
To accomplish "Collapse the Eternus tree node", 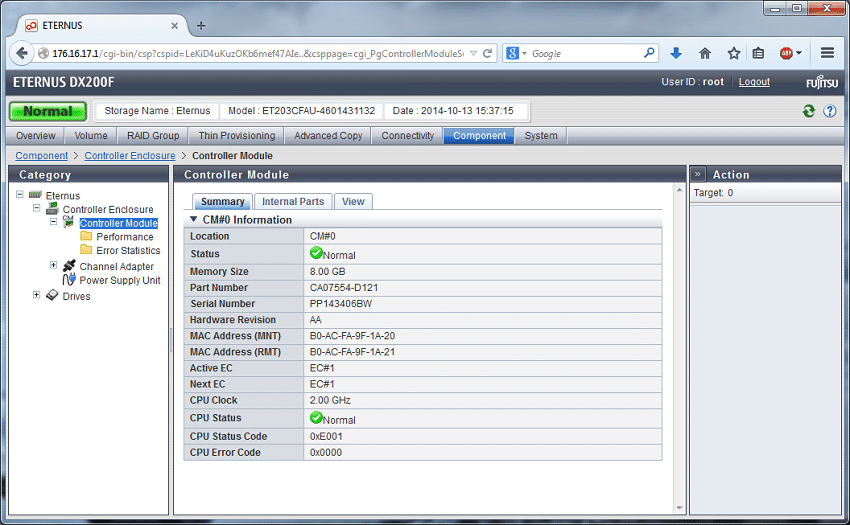I will (20, 194).
